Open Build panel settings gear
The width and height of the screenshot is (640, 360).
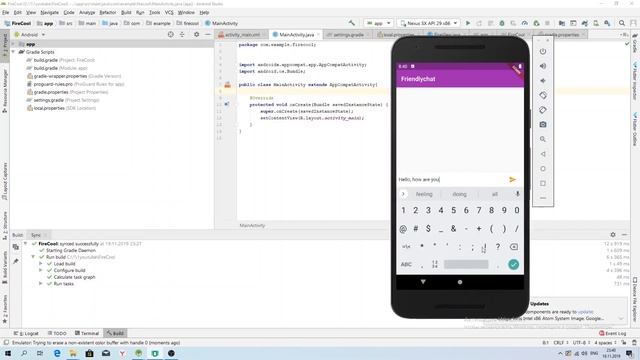(x=613, y=235)
